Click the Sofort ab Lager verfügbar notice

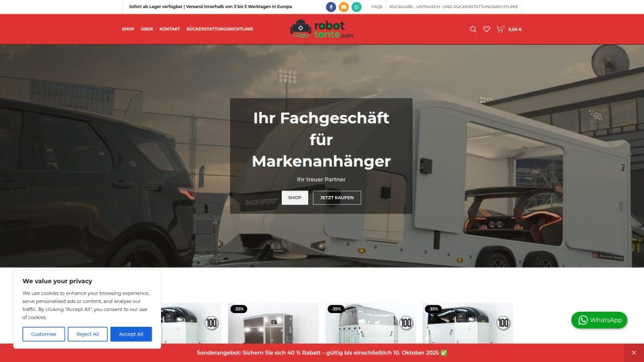click(210, 6)
